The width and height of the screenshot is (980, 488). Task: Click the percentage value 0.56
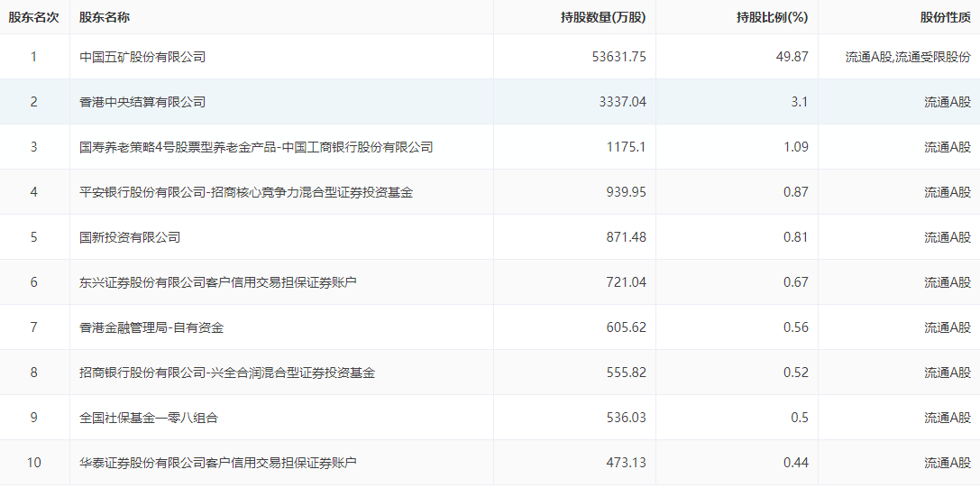point(796,327)
